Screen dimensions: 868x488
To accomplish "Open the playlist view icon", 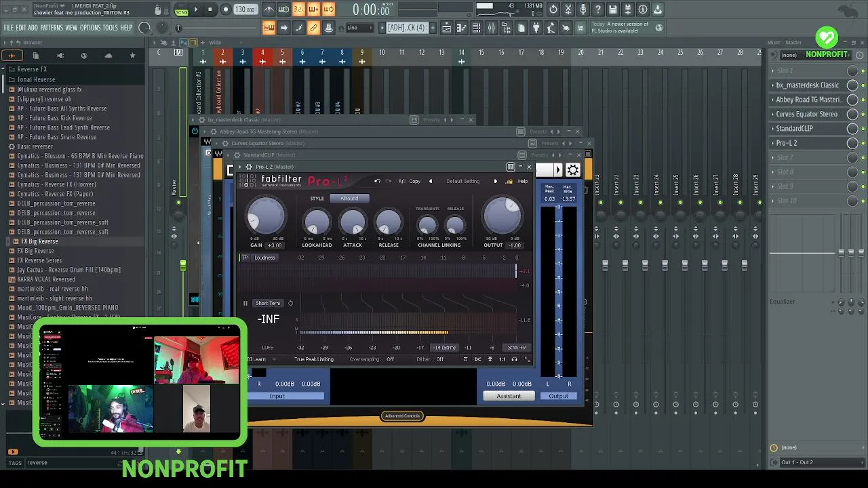I will pyautogui.click(x=447, y=28).
